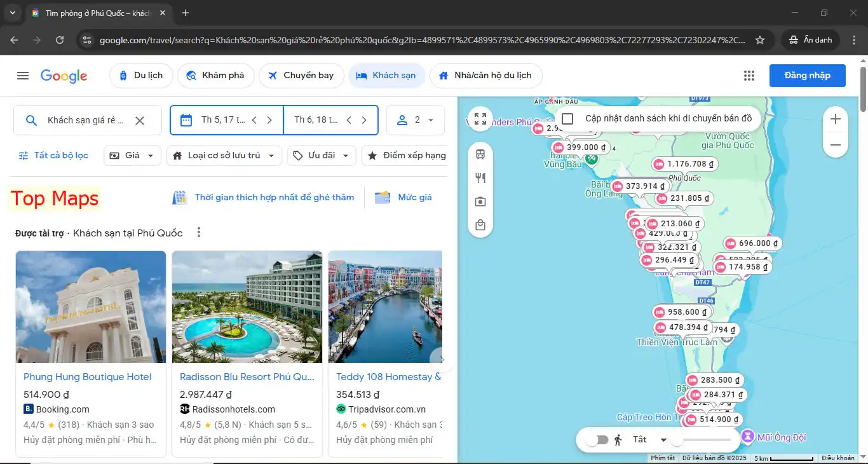
Task: Show public transit layer on map
Action: (x=480, y=154)
